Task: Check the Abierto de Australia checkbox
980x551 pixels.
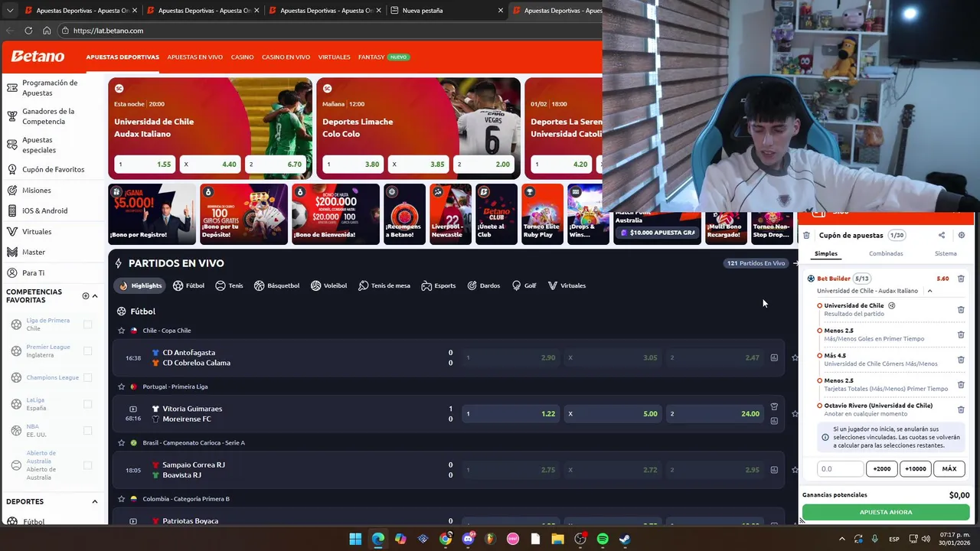Action: [x=87, y=465]
